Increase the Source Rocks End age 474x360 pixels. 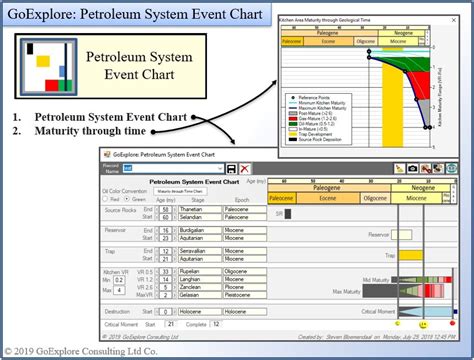coord(175,210)
